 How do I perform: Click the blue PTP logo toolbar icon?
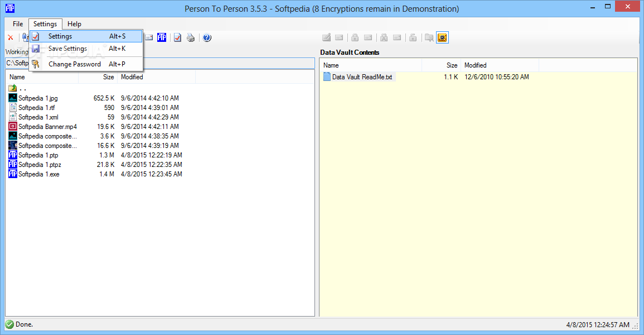click(x=162, y=37)
